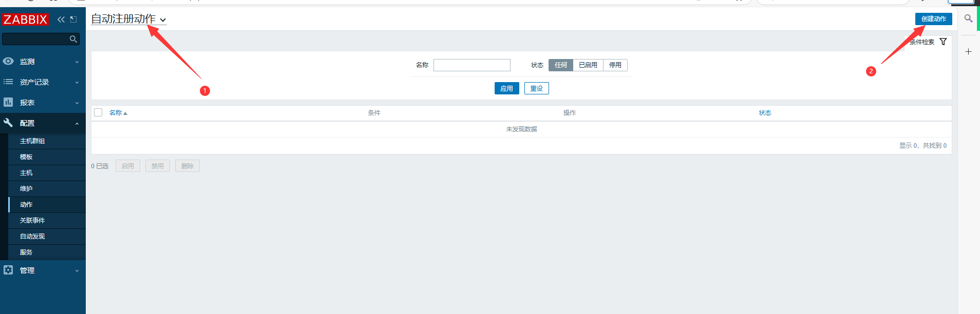This screenshot has height=314, width=980.
Task: Open 关联事件 in the sidebar
Action: (47, 221)
